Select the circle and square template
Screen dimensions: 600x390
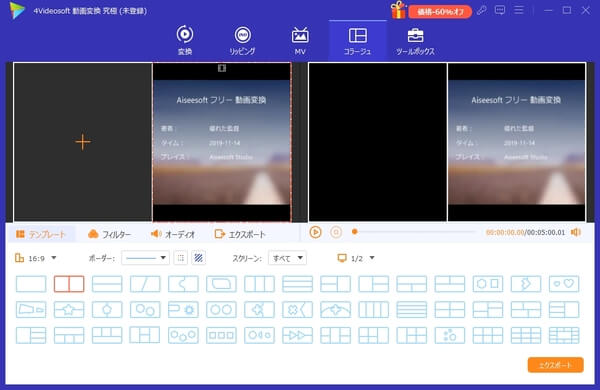(x=488, y=284)
